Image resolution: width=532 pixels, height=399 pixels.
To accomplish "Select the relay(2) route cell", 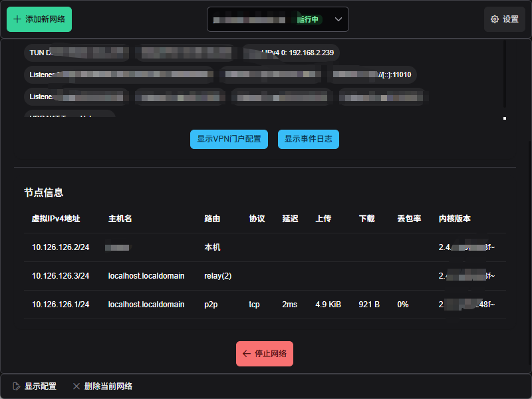I will click(217, 276).
